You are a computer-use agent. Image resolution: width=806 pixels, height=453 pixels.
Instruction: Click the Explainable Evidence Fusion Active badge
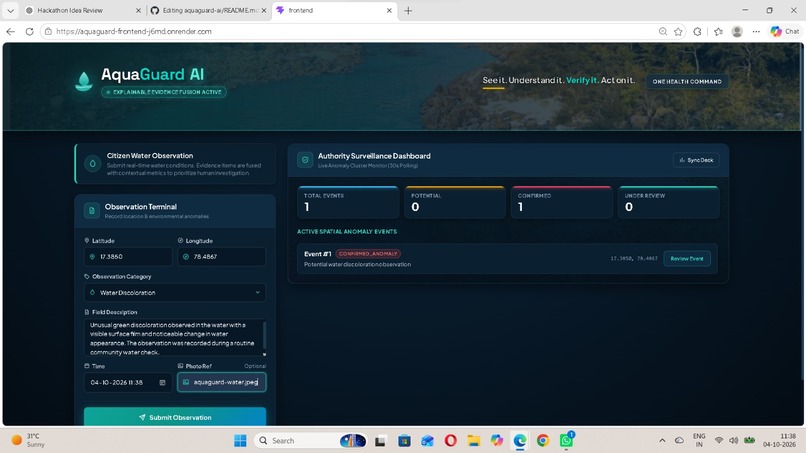pyautogui.click(x=164, y=92)
